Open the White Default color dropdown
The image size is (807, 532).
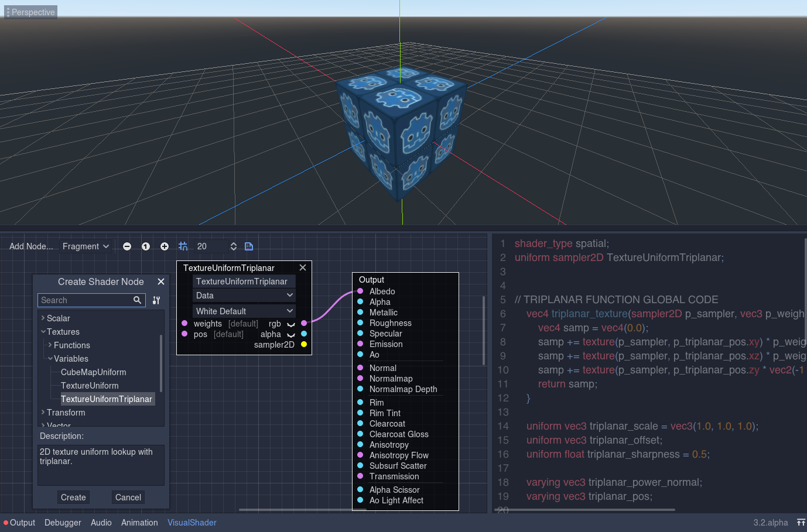(x=244, y=311)
